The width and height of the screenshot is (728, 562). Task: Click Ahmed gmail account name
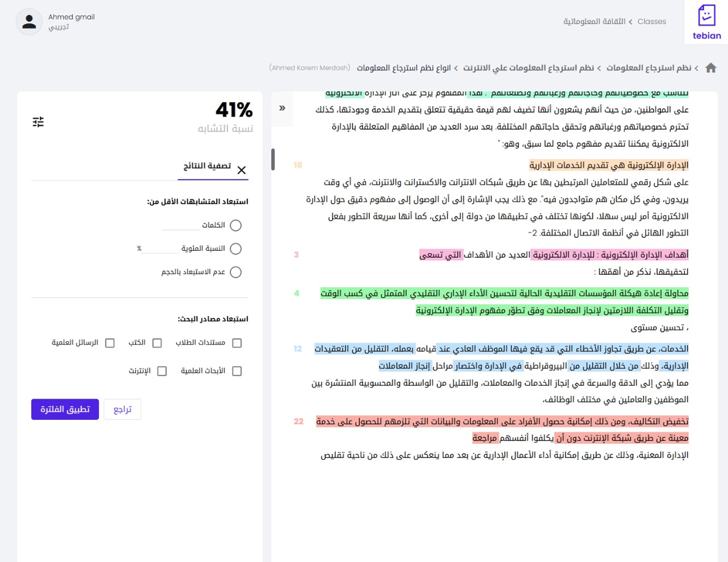tap(71, 17)
